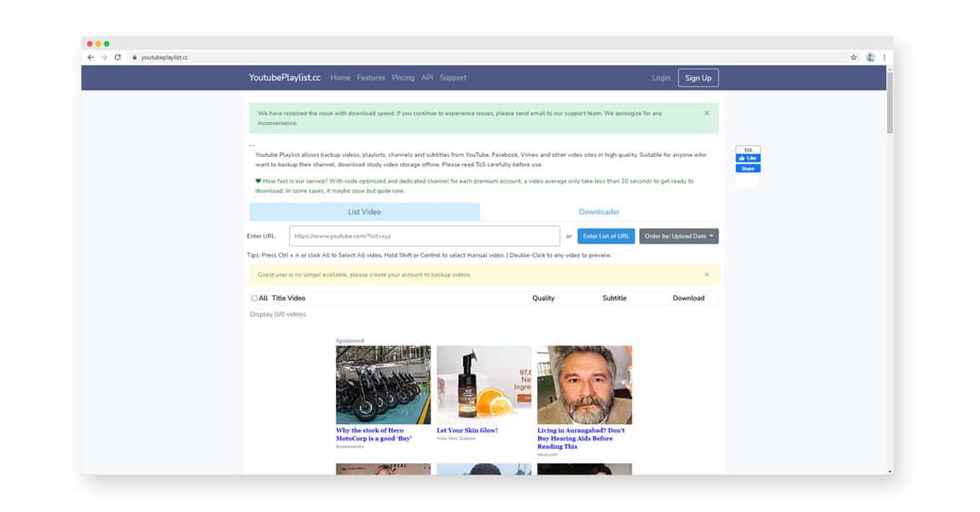The image size is (980, 512).
Task: Go forward with the browser forward arrow
Action: click(x=104, y=57)
